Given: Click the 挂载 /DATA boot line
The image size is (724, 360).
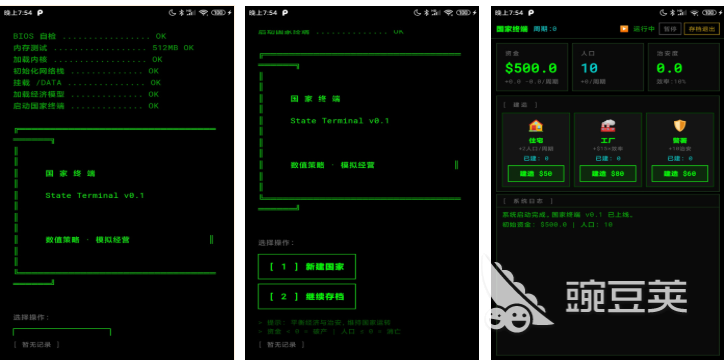Looking at the screenshot, I should point(87,83).
